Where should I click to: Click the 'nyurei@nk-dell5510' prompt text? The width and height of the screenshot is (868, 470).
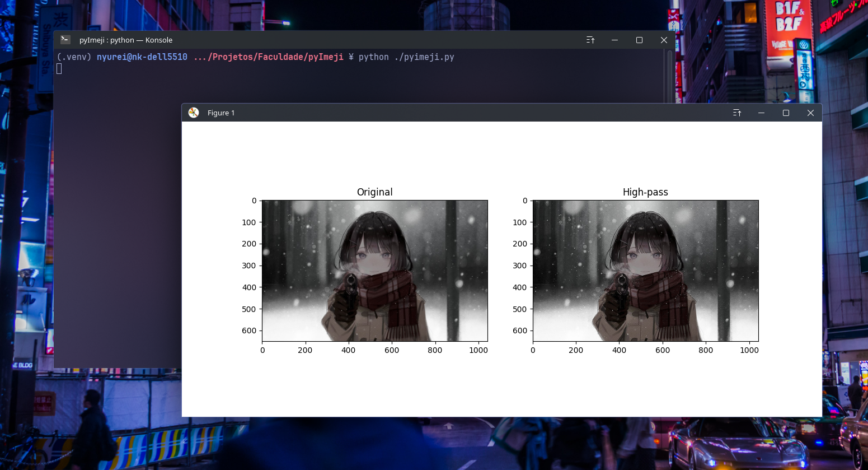[142, 57]
